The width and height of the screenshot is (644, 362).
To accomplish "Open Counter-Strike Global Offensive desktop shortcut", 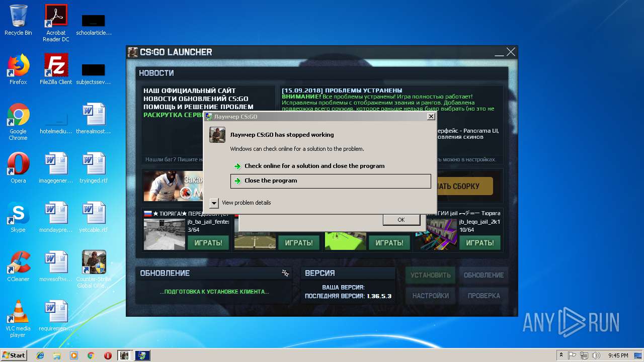I will [94, 269].
